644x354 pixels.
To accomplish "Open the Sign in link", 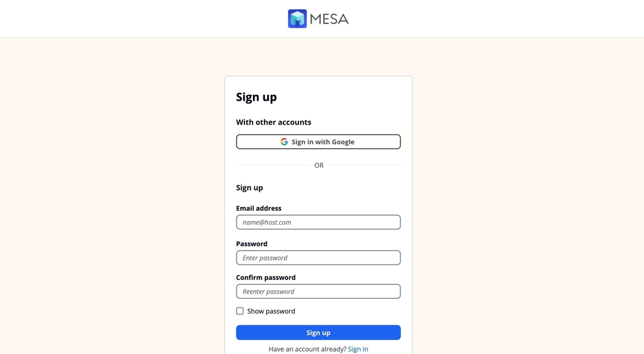I will click(x=358, y=349).
